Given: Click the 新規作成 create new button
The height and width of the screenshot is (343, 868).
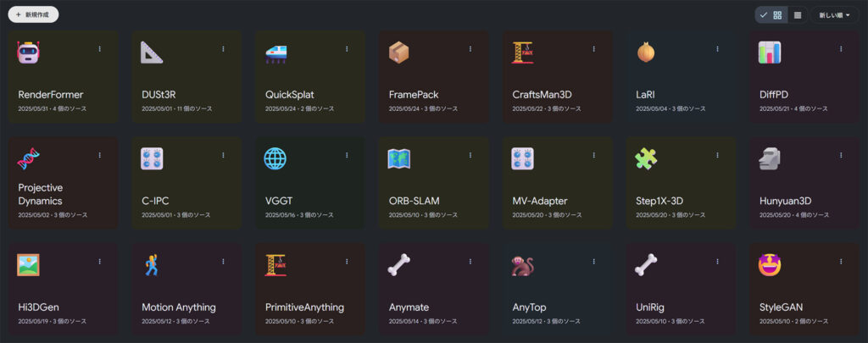Looking at the screenshot, I should coord(34,15).
